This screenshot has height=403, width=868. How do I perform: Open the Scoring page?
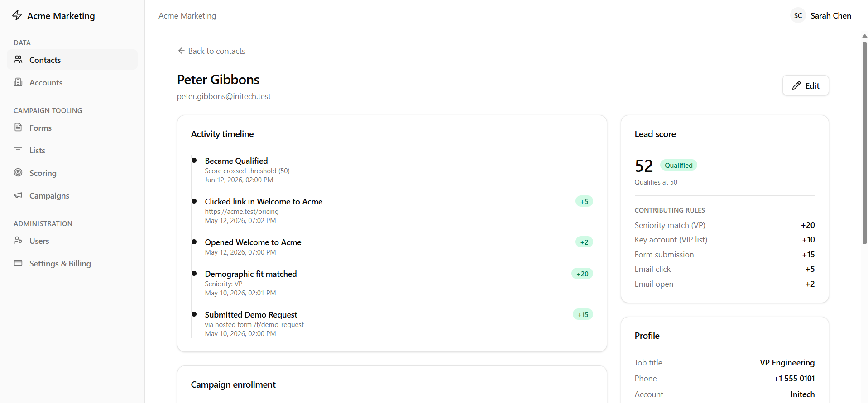(x=72, y=173)
